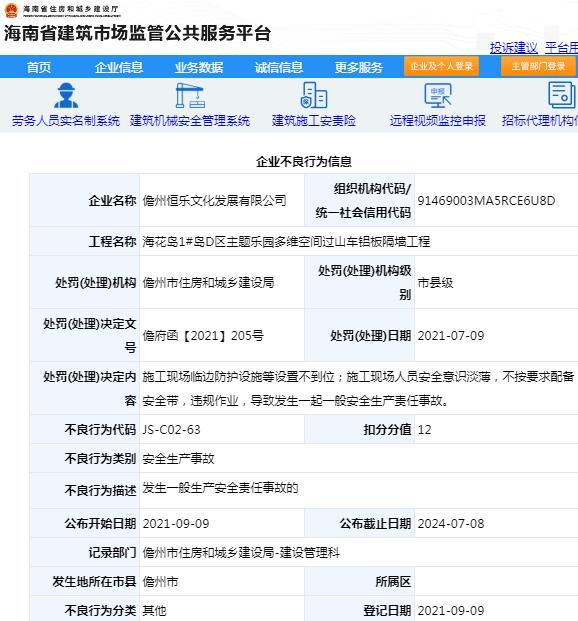Open the 建筑施工安责险 building shield icon

pos(314,95)
